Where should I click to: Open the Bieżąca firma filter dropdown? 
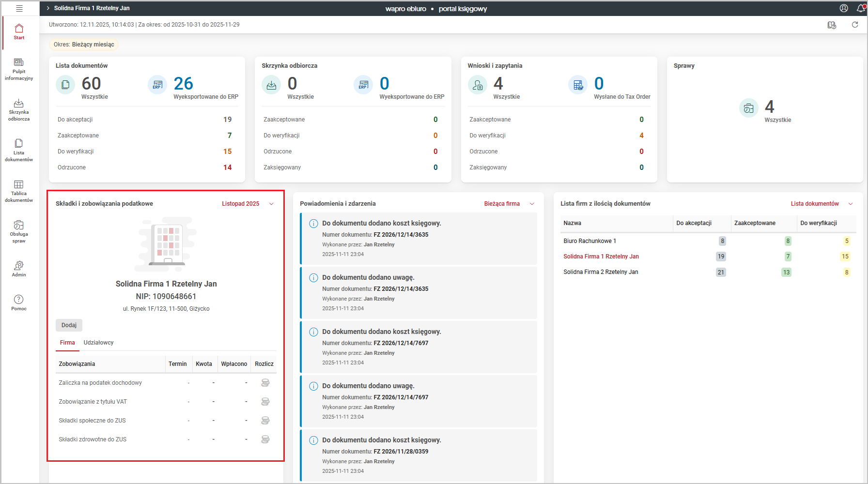509,204
